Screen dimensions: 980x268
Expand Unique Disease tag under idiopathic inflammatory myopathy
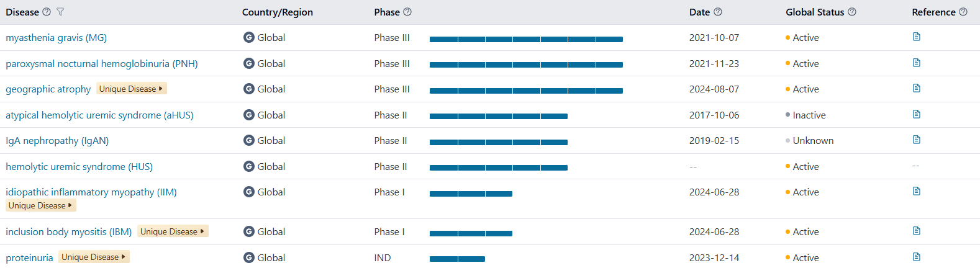click(x=41, y=205)
